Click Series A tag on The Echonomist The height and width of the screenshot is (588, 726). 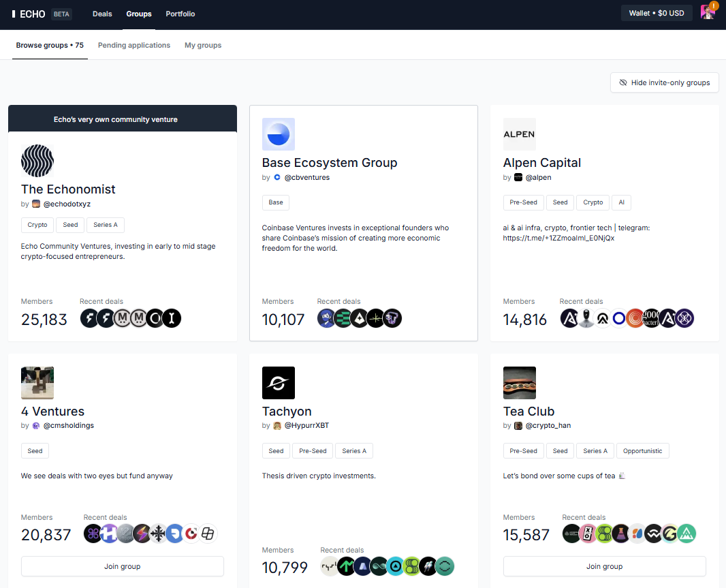(106, 225)
